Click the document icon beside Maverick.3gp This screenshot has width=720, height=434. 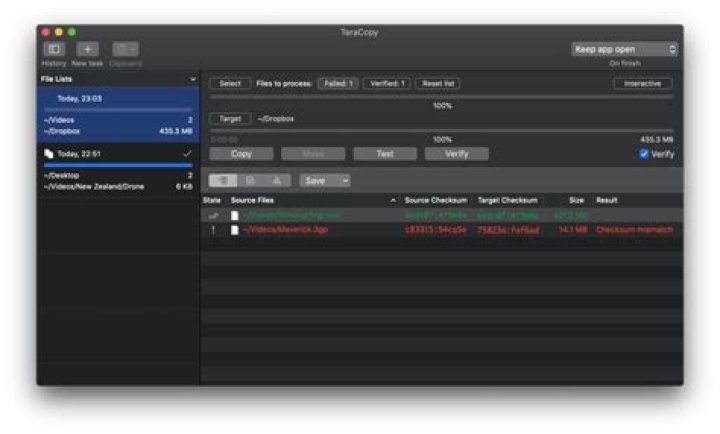(235, 230)
